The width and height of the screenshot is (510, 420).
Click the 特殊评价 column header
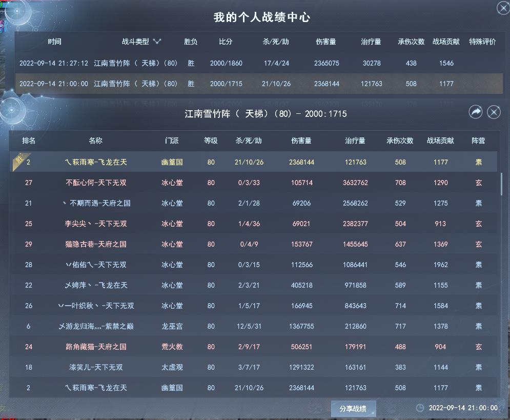[482, 42]
